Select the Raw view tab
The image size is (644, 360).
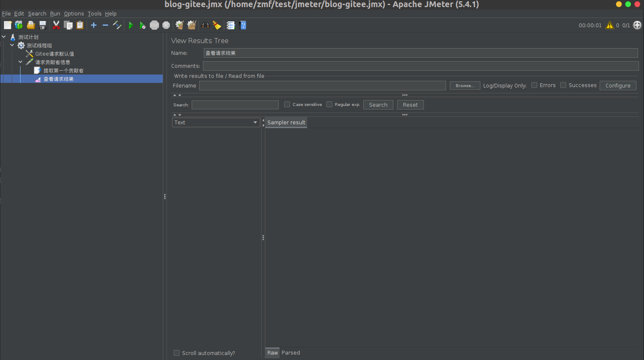[272, 353]
